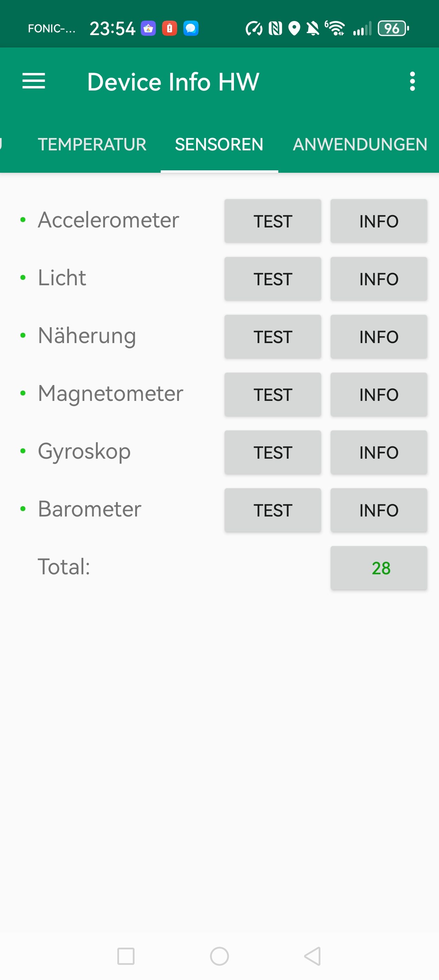Tap the Android home circle button
This screenshot has width=439, height=980.
(219, 956)
